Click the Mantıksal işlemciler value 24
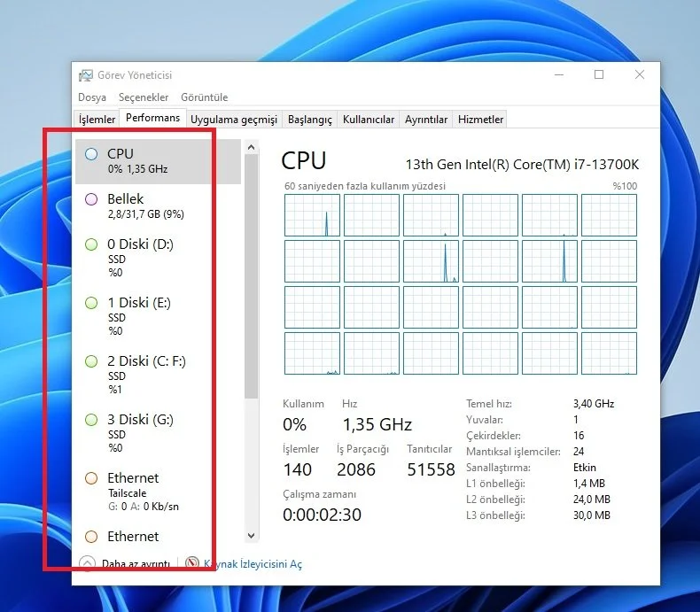This screenshot has height=612, width=700. (579, 452)
